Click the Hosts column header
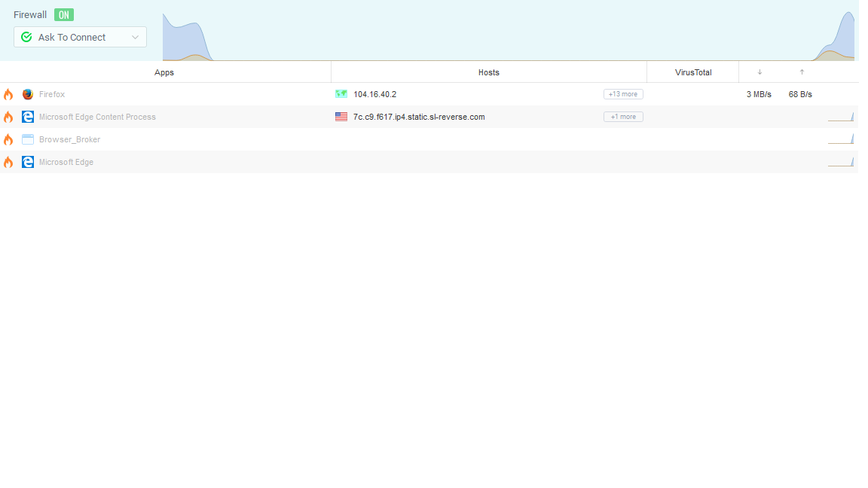868x488 pixels. (489, 72)
